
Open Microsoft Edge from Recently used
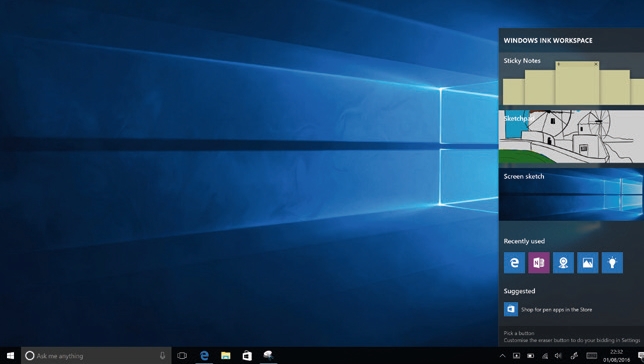[x=514, y=263]
